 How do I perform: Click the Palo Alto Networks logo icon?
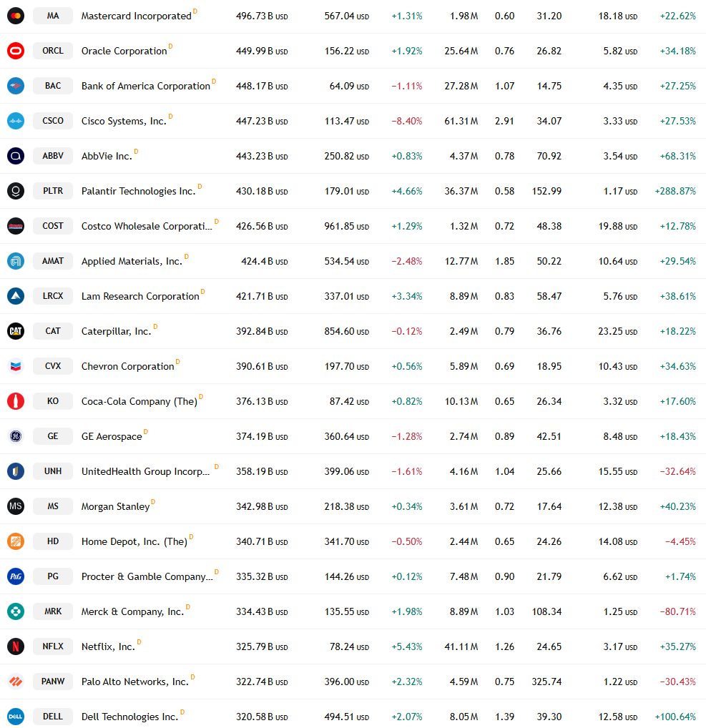[x=15, y=682]
